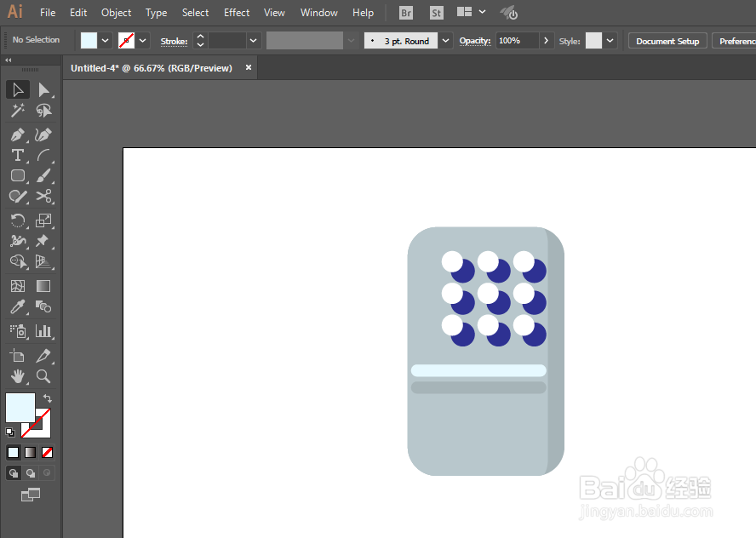Change Screen Mode button
The height and width of the screenshot is (538, 756).
coord(31,495)
